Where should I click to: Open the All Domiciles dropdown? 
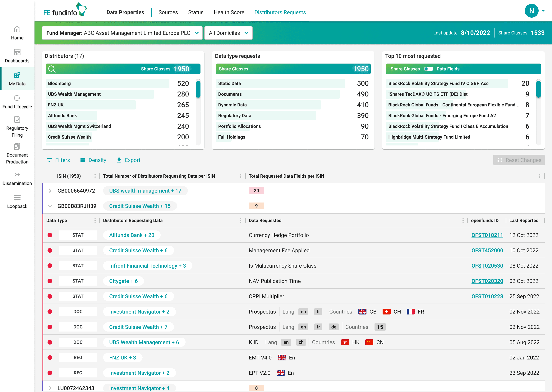click(228, 33)
